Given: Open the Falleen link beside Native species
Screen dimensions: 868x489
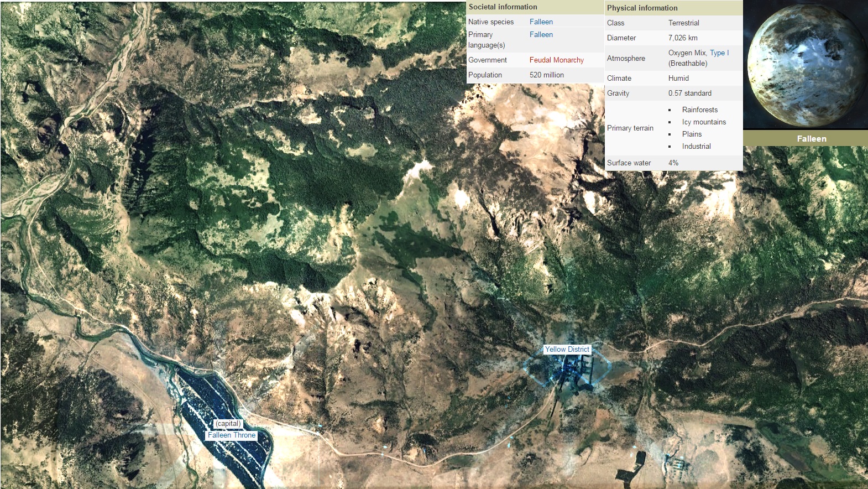Looking at the screenshot, I should [541, 22].
